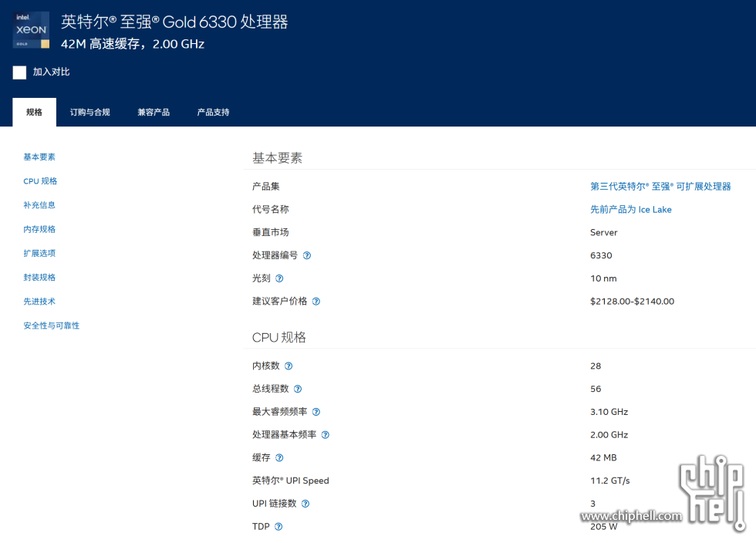This screenshot has width=756, height=543.
Task: Click help icon next to 建议客户价格
Action: [x=316, y=302]
